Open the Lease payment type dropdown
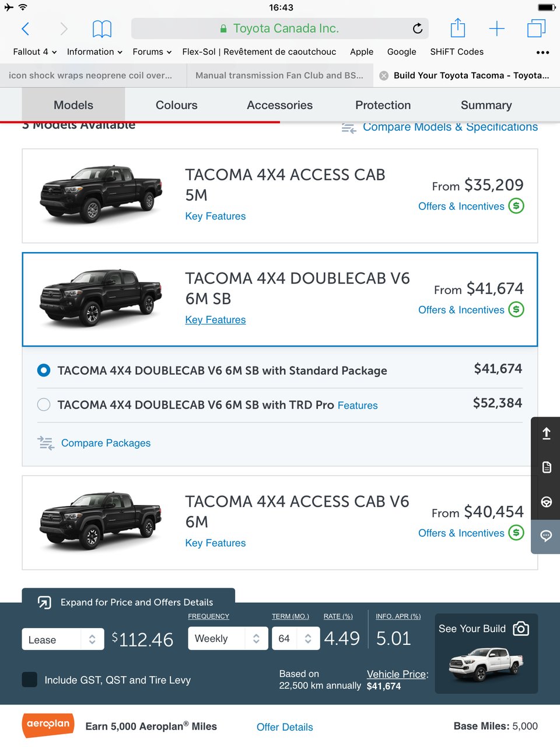This screenshot has width=560, height=747. tap(63, 639)
